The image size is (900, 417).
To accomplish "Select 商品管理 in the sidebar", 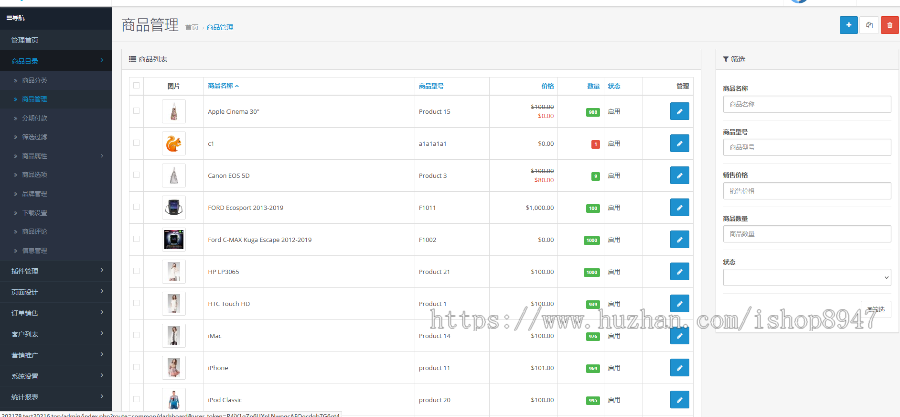I will 56,99.
